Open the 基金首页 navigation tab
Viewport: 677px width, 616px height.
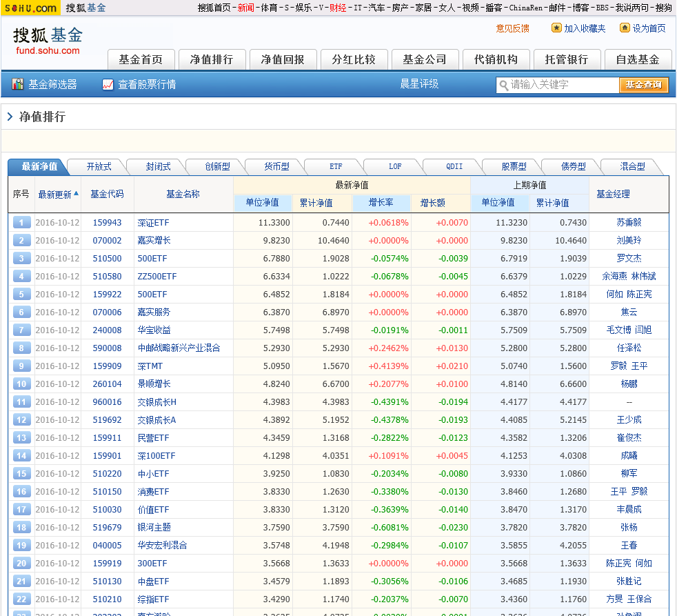141,59
